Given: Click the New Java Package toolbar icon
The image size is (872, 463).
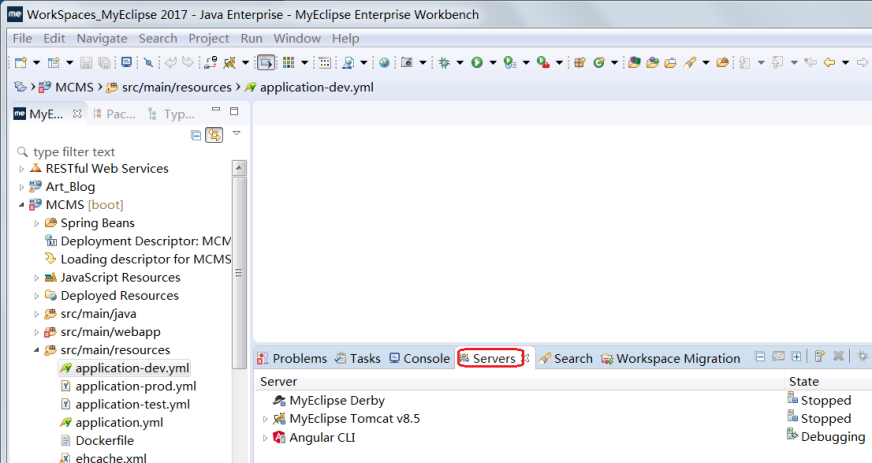Looking at the screenshot, I should pos(579,63).
